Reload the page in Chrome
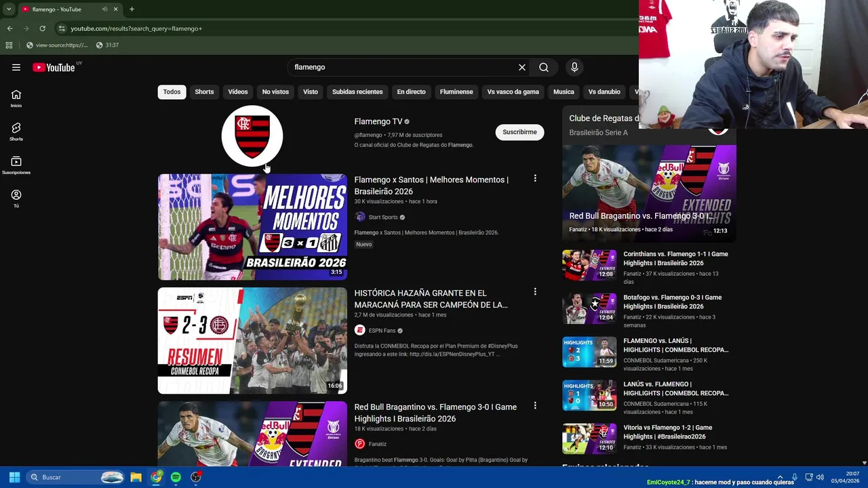 pos(42,28)
